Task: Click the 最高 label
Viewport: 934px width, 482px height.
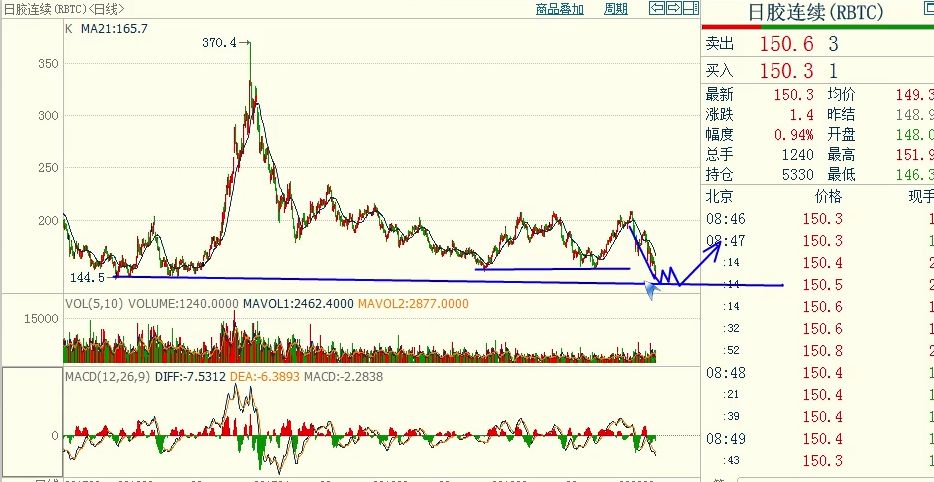Action: click(x=841, y=155)
